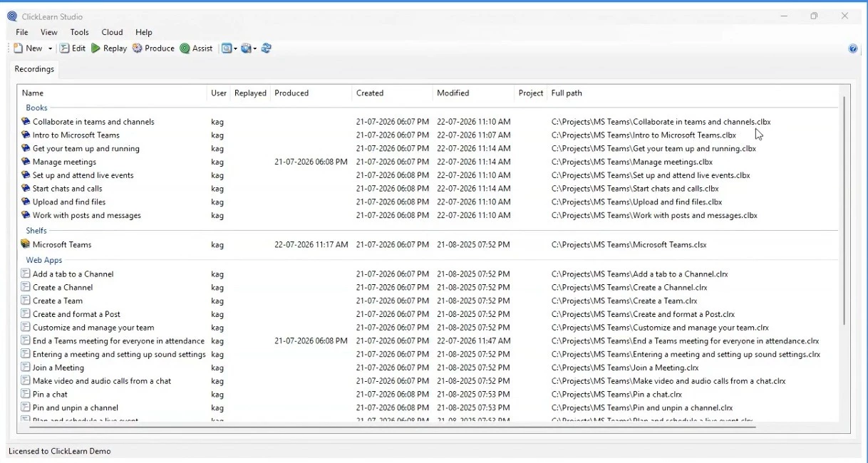
Task: Click recording icon for Customize and manage your team
Action: [x=26, y=327]
